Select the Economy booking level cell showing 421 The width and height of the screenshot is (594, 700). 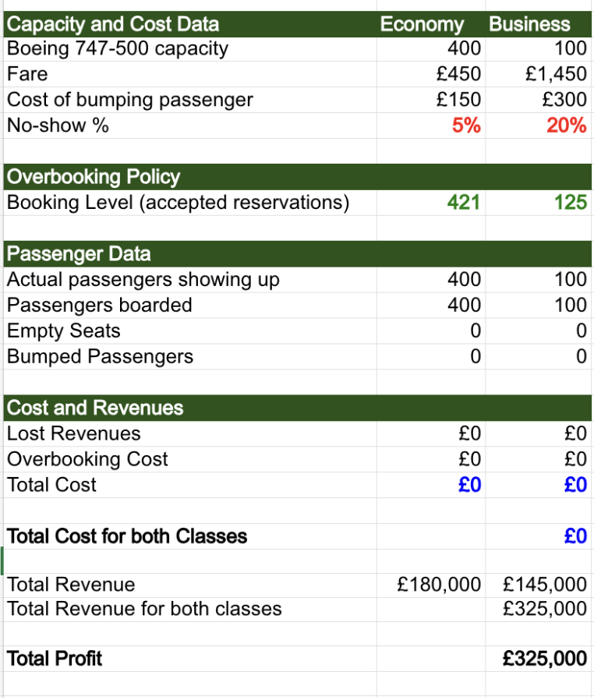point(431,203)
